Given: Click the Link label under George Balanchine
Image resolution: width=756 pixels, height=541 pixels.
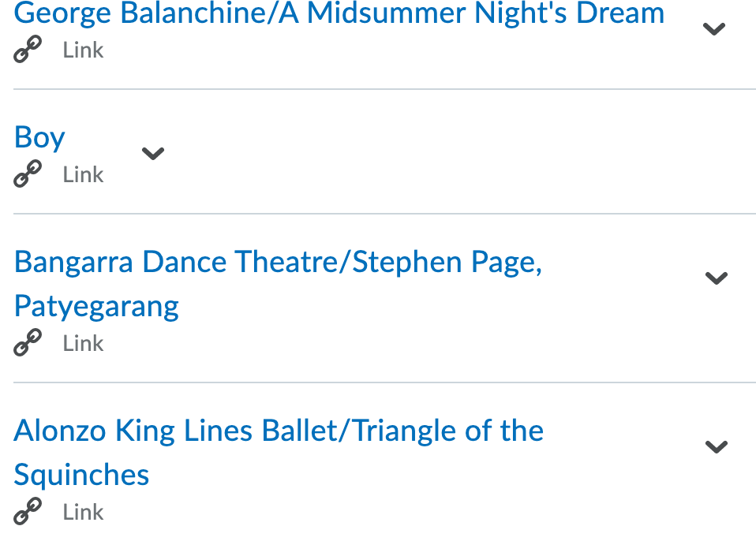Looking at the screenshot, I should coord(83,50).
